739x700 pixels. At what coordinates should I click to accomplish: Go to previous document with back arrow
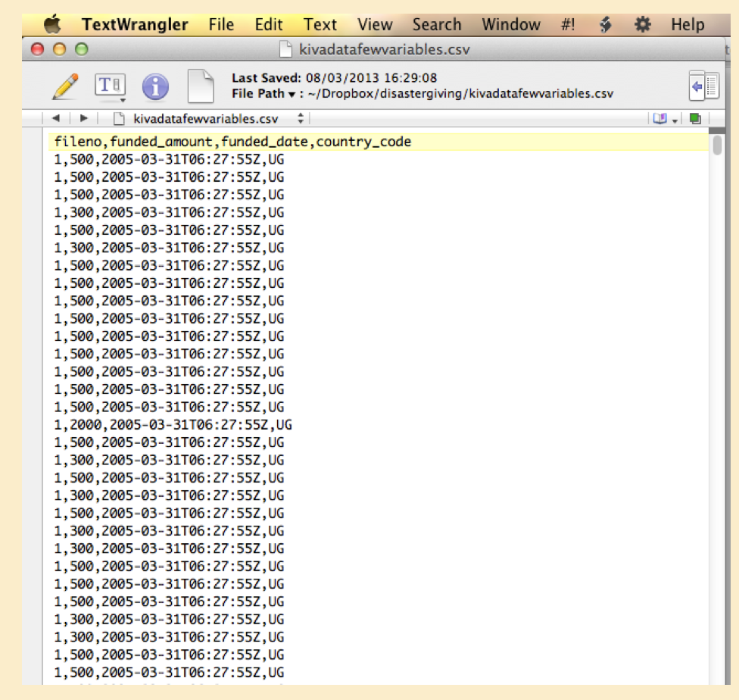tap(55, 118)
